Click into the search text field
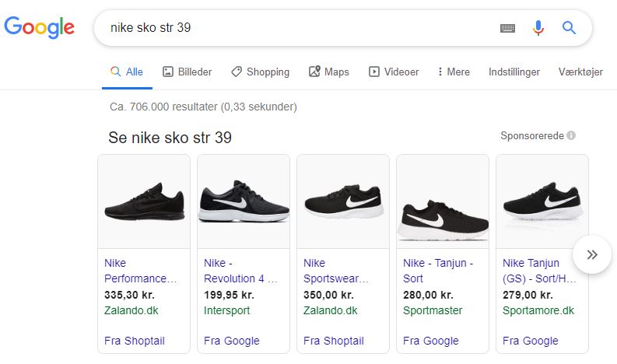This screenshot has width=617, height=364. click(296, 28)
